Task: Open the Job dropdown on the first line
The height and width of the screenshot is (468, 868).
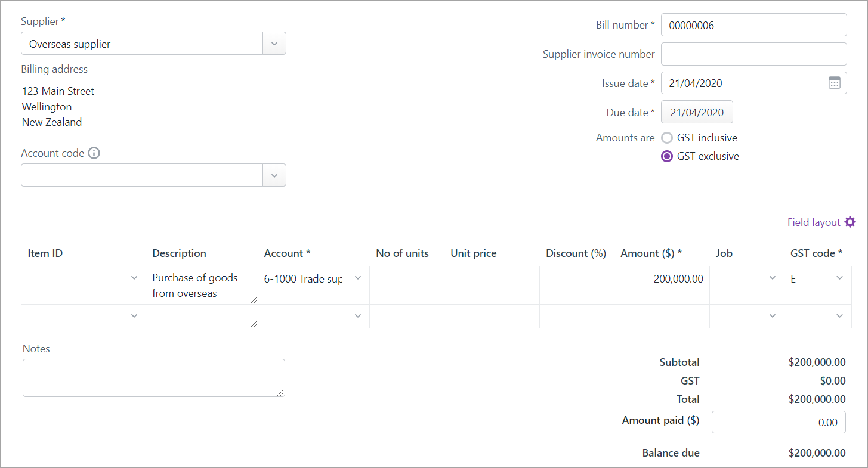Action: pos(773,278)
